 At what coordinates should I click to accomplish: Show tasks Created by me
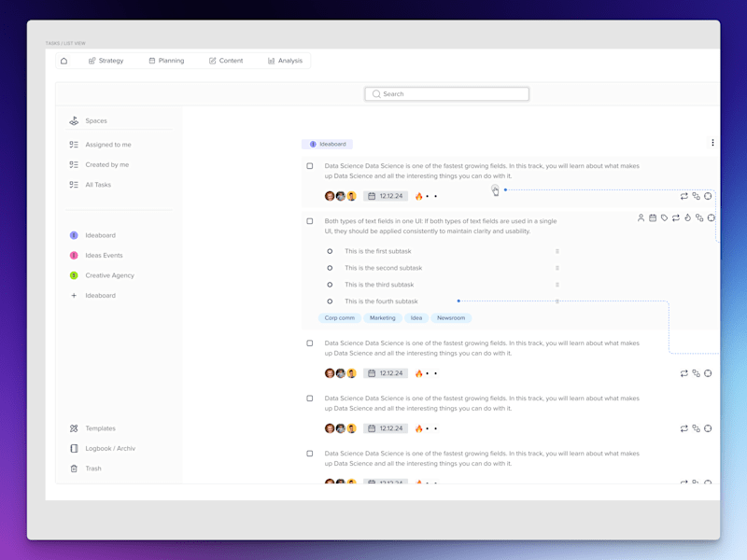(99, 165)
